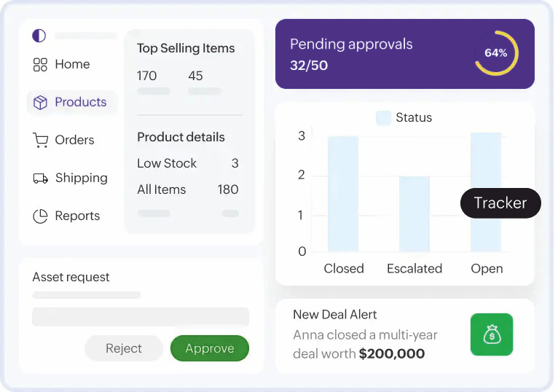This screenshot has width=558, height=392.
Task: Go to the Orders menu item
Action: [74, 140]
